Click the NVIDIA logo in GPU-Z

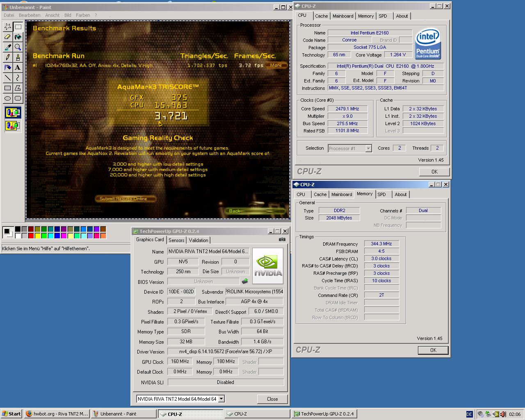click(268, 266)
